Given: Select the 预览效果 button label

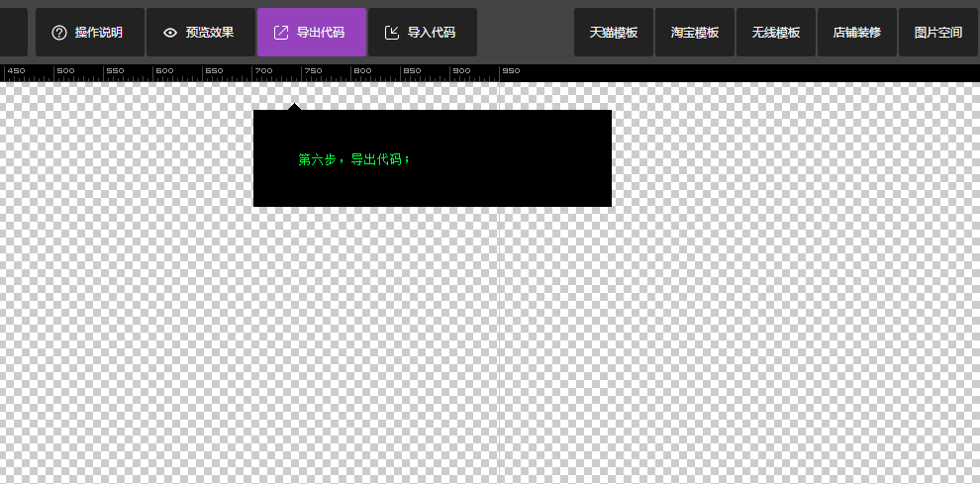Looking at the screenshot, I should click(210, 33).
